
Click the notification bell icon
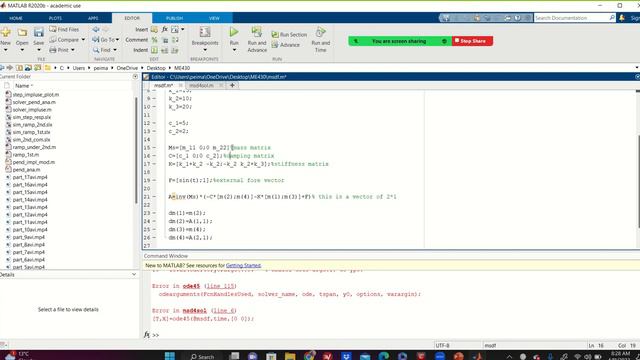[622, 18]
